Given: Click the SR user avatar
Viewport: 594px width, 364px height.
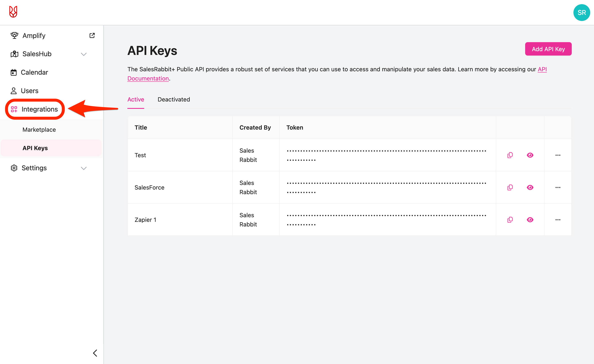Looking at the screenshot, I should tap(581, 13).
